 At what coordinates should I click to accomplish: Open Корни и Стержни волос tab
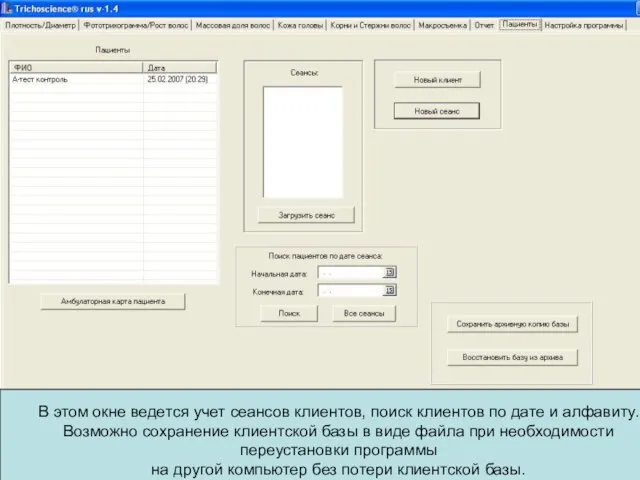tap(370, 25)
